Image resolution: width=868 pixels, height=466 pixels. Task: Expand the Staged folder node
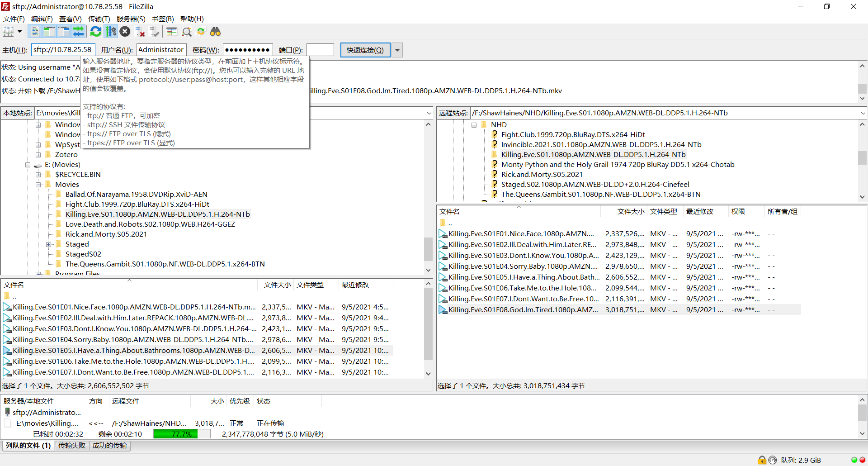point(49,244)
